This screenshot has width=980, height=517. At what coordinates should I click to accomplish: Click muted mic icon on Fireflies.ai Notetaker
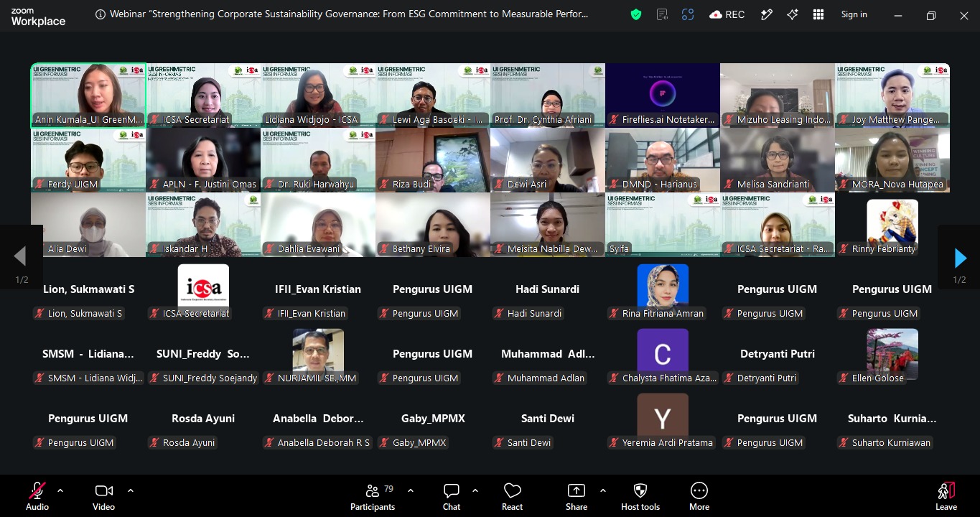click(x=613, y=120)
